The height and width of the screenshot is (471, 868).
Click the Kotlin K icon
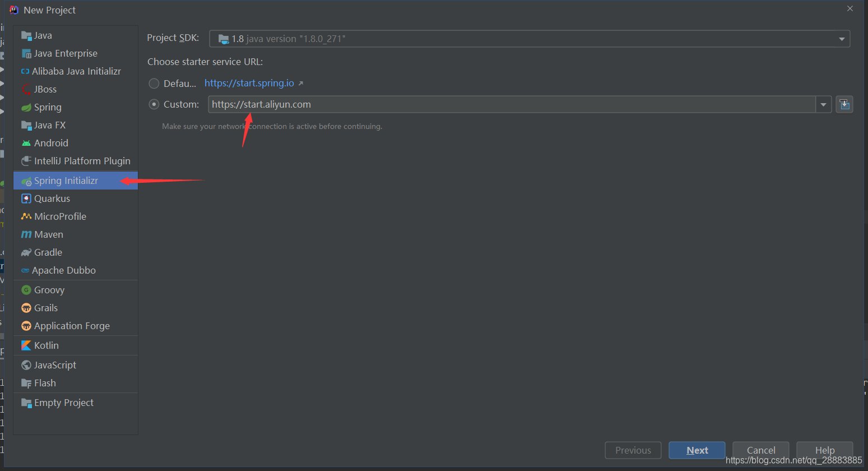(26, 345)
